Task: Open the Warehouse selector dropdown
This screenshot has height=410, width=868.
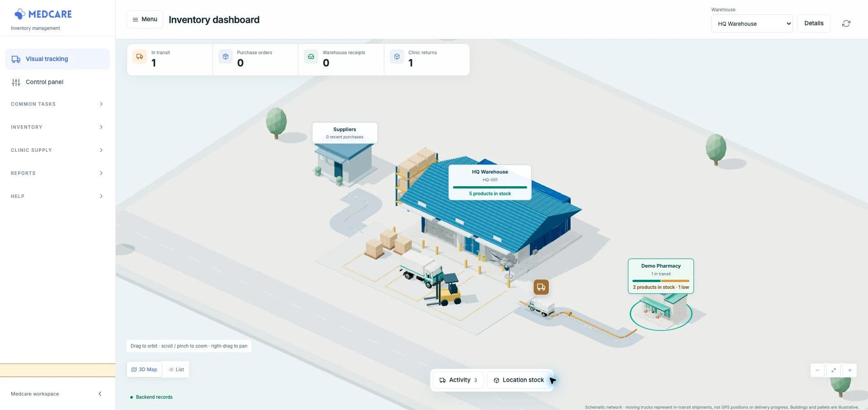Action: point(752,24)
